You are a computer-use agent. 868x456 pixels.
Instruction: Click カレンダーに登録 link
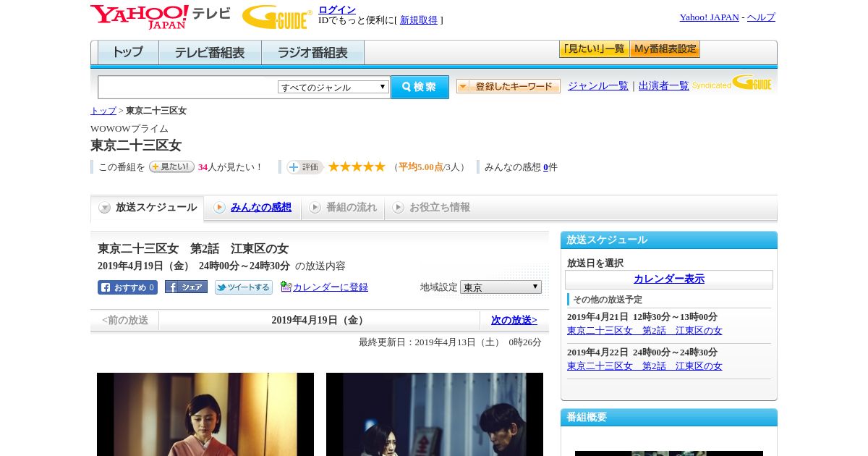point(331,287)
